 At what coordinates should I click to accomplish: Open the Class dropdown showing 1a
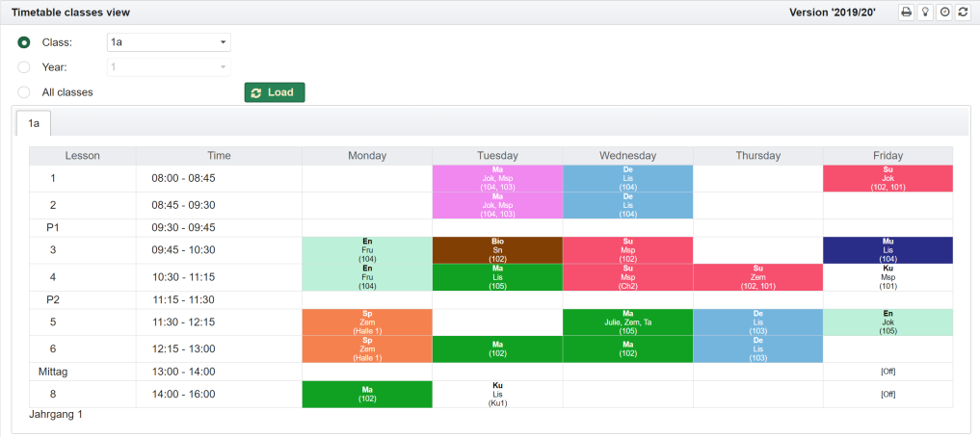point(168,42)
